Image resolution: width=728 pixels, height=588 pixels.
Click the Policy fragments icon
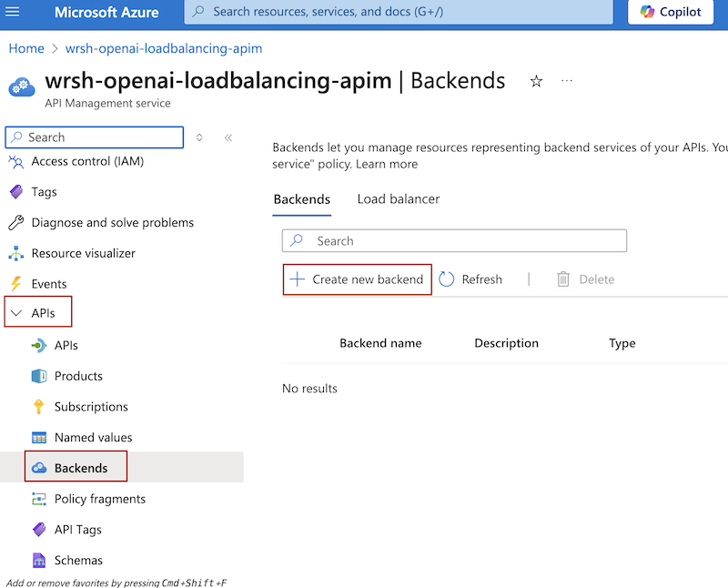(x=39, y=499)
